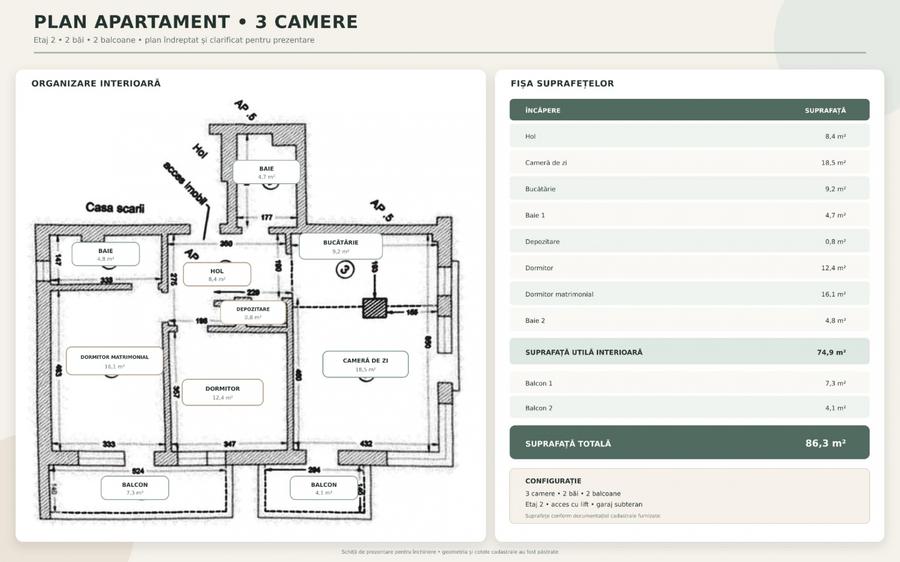Click the 'DEPOZITARE' room tag on plan
The image size is (900, 562).
[x=253, y=313]
